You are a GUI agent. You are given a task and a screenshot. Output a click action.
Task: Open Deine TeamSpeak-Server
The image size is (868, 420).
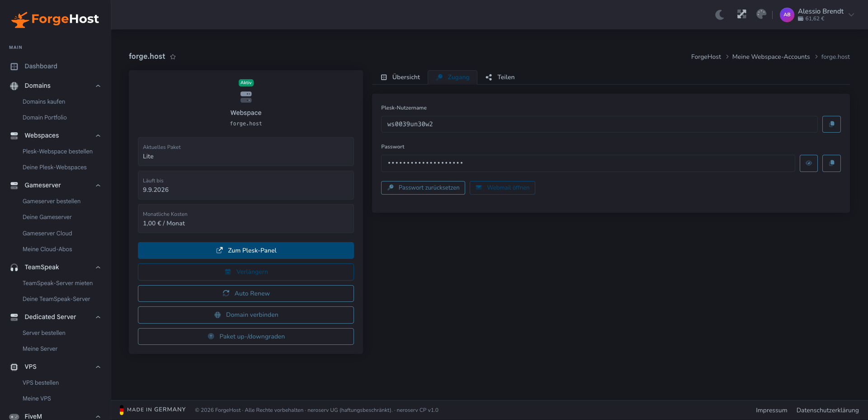tap(56, 299)
